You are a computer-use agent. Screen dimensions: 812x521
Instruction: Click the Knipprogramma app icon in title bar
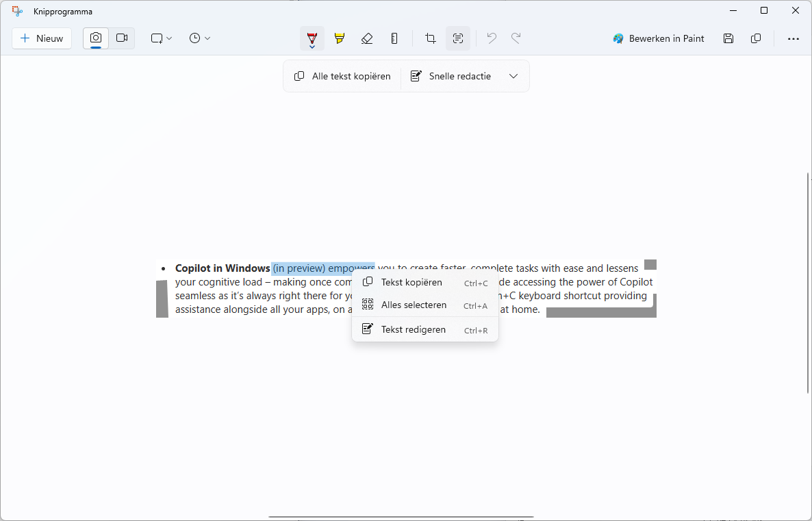[17, 11]
